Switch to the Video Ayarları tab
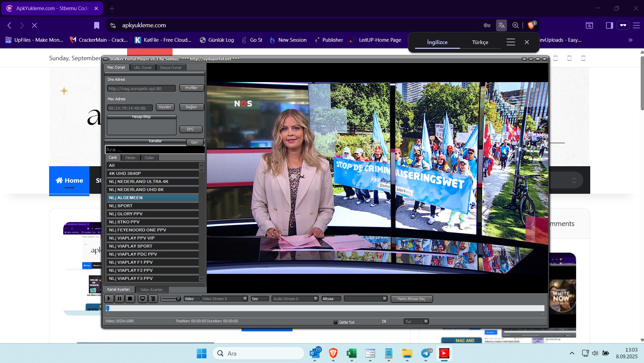 click(x=151, y=290)
